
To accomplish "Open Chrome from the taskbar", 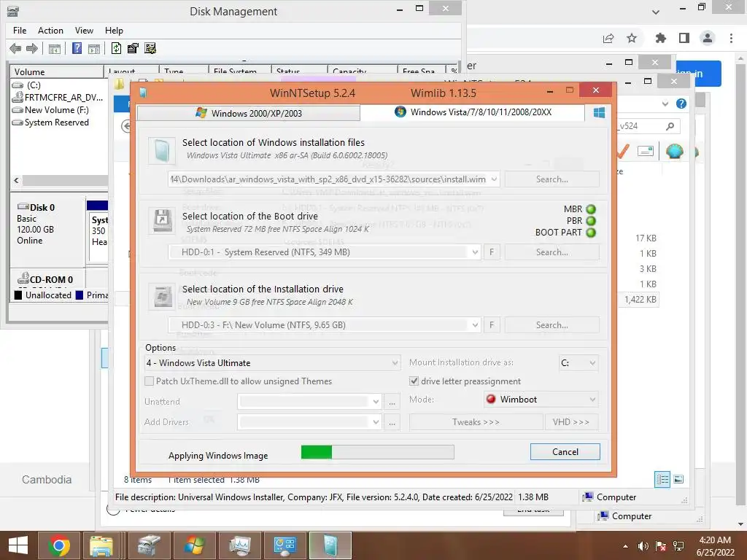I will click(x=58, y=545).
